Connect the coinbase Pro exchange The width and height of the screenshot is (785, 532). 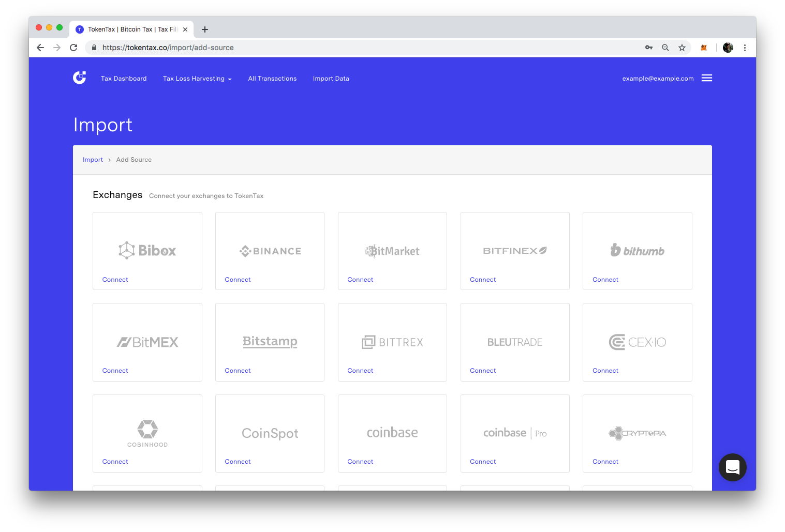pyautogui.click(x=483, y=462)
